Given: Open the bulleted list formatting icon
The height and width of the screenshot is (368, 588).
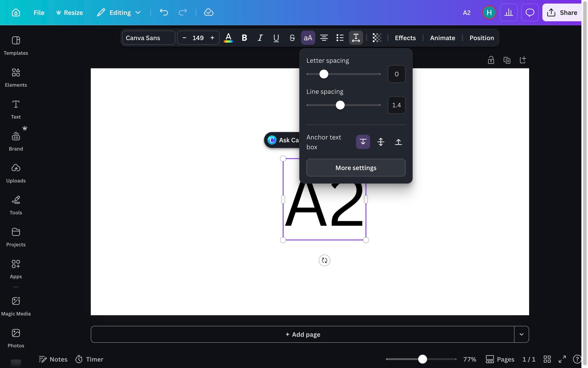Looking at the screenshot, I should 340,38.
